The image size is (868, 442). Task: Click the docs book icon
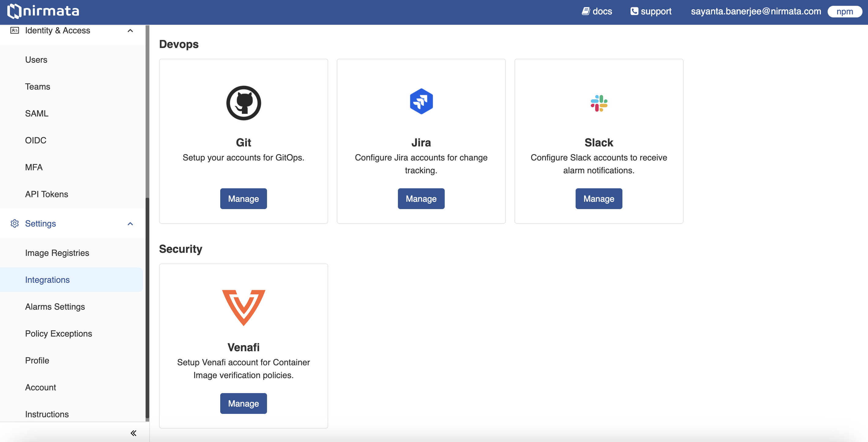(586, 11)
